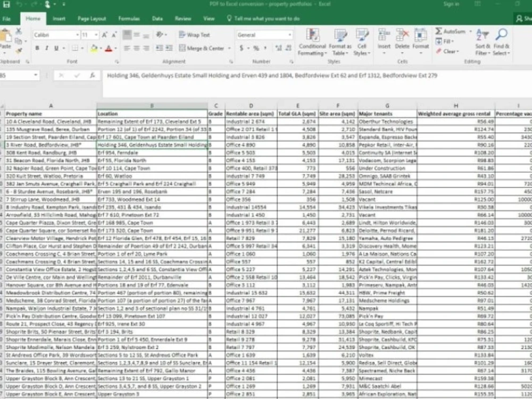Open Format as Table gallery
The width and height of the screenshot is (532, 399).
340,43
